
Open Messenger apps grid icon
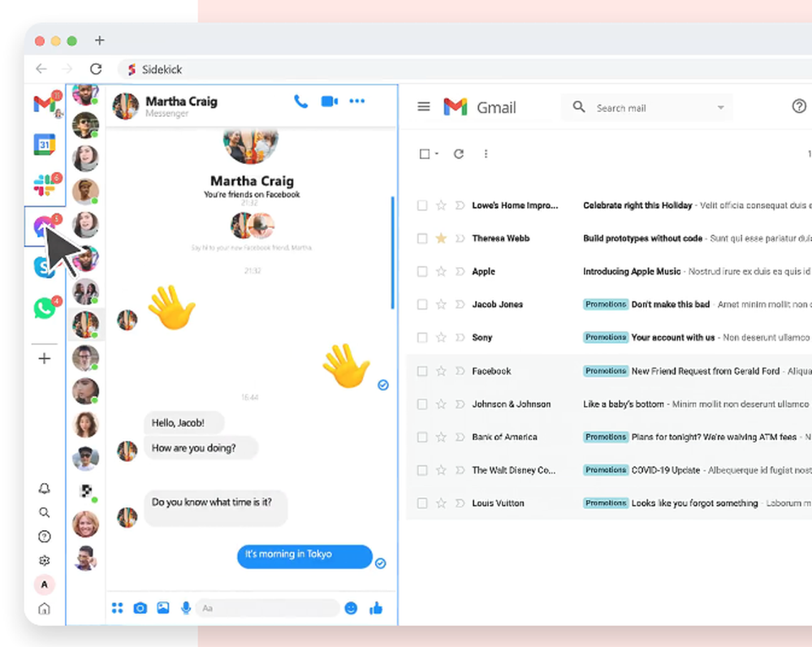point(118,608)
